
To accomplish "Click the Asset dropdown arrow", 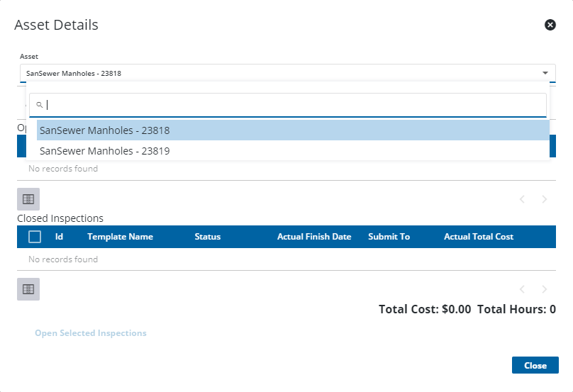I will [x=545, y=73].
